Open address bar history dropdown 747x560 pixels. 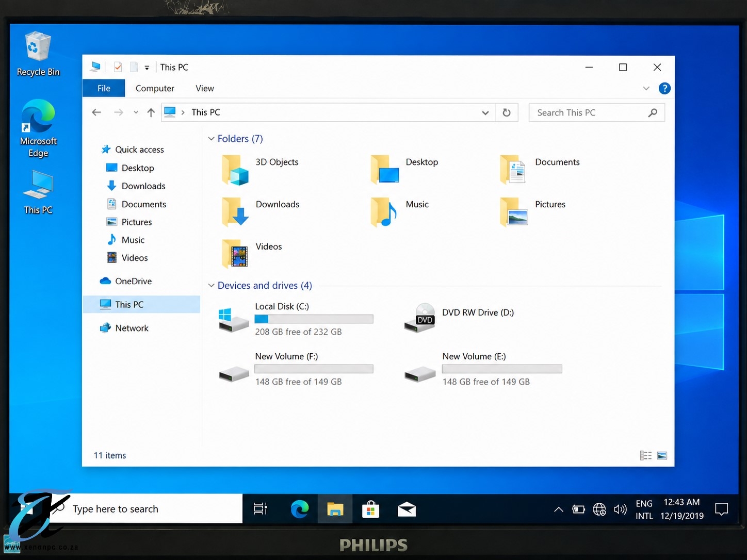(x=485, y=112)
